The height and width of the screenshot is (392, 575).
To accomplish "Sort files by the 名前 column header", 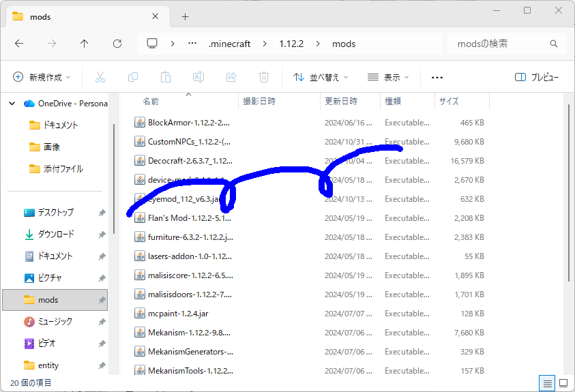I will 151,101.
